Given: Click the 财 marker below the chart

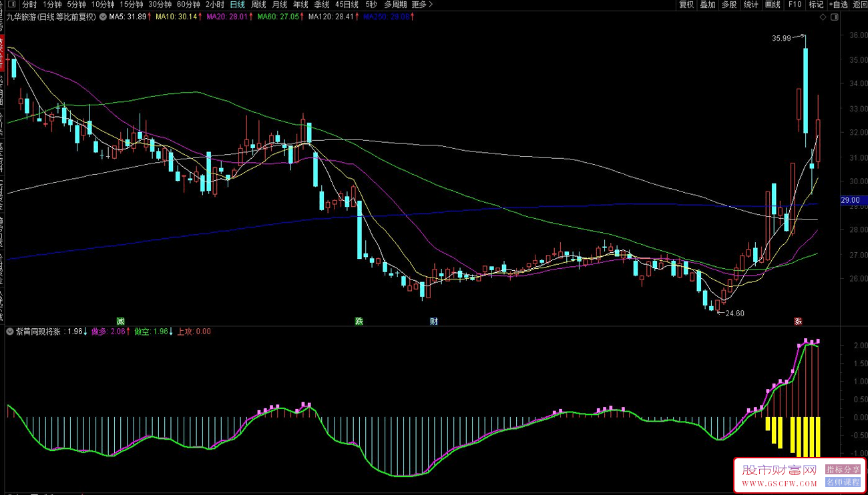Looking at the screenshot, I should coord(434,321).
